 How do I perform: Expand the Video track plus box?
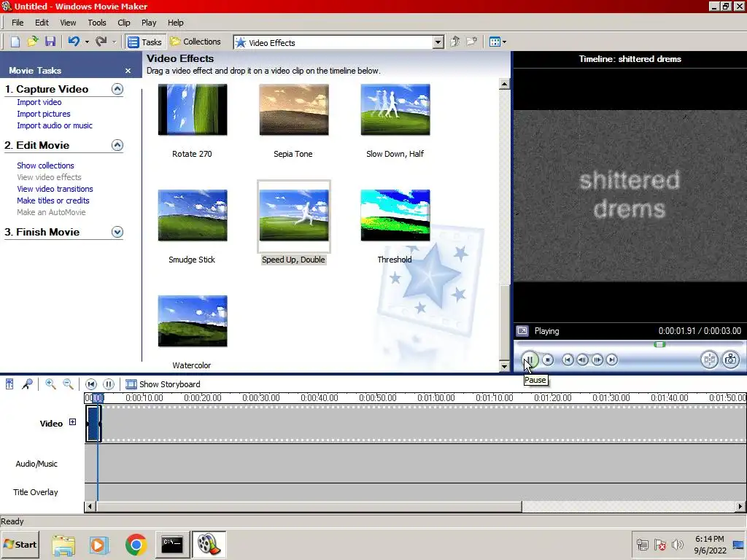point(72,422)
